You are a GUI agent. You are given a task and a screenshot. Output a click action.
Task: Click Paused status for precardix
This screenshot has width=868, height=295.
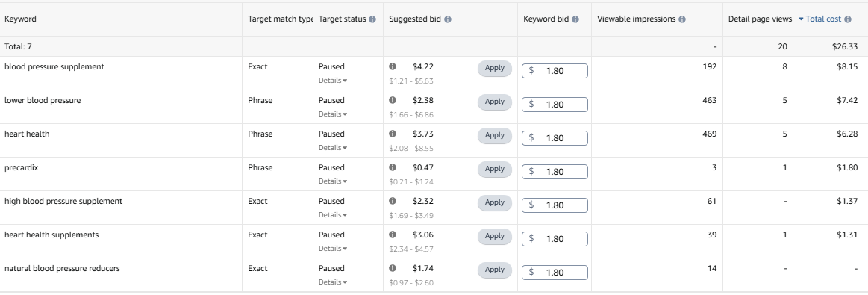point(331,168)
